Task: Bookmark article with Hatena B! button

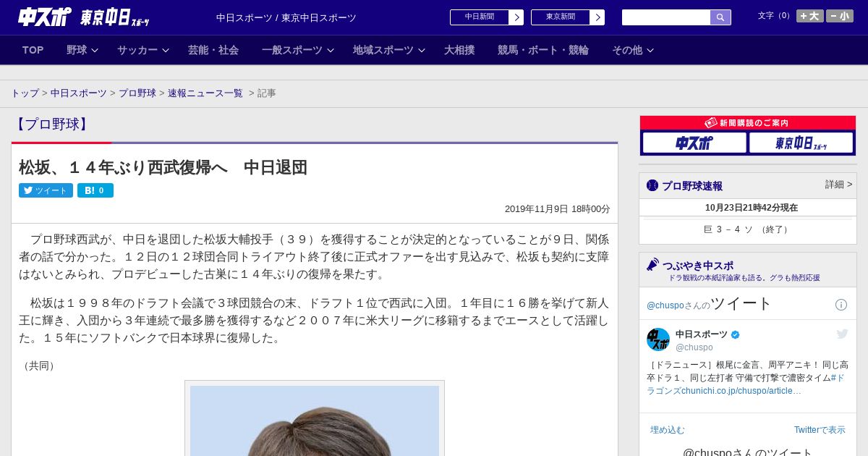Action: [x=95, y=190]
